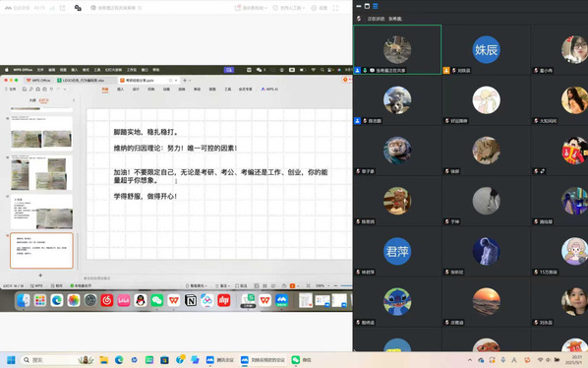Open the WPS AI ribbon tab
The height and width of the screenshot is (368, 588).
pos(269,90)
